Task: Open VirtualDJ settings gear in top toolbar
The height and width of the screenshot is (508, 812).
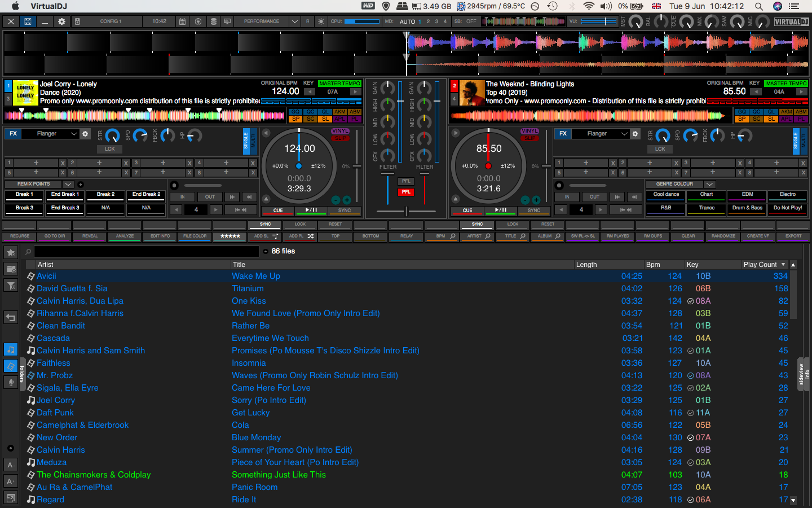Action: coord(61,21)
